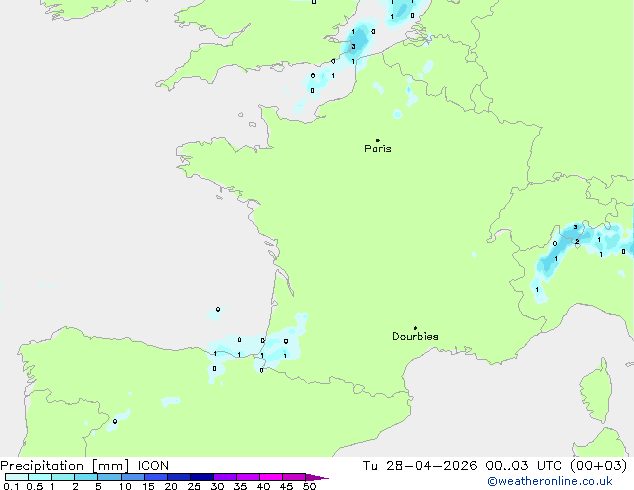
Task: Click the Paris city label
Action: 378,149
